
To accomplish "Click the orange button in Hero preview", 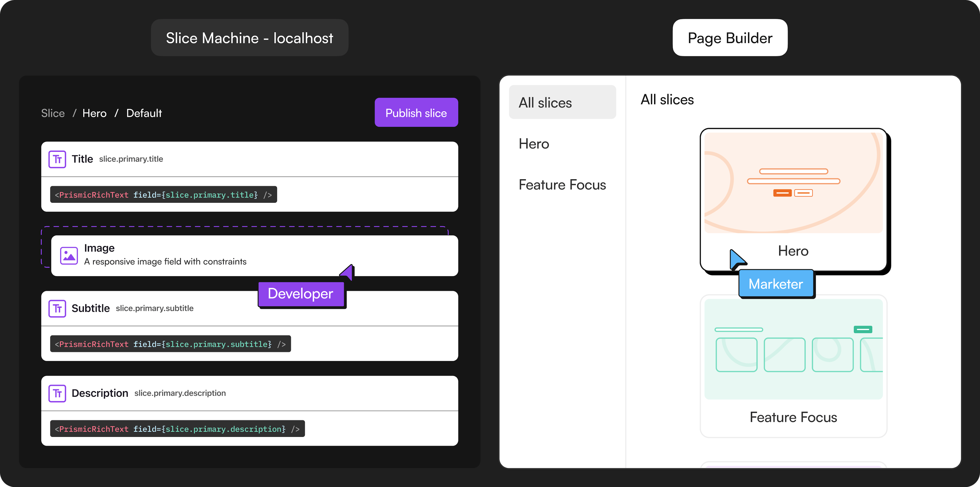I will coord(782,193).
